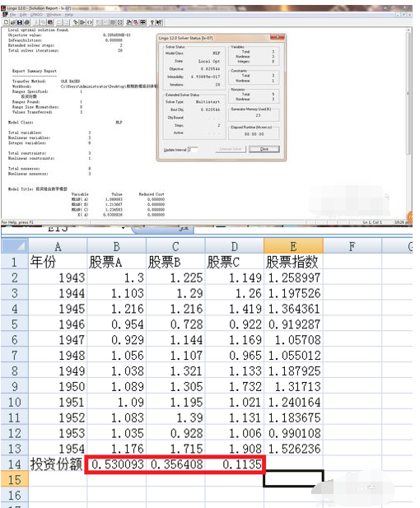Viewport: 420px width, 508px height.
Task: Select row 15 header in spreadsheet
Action: 15,479
